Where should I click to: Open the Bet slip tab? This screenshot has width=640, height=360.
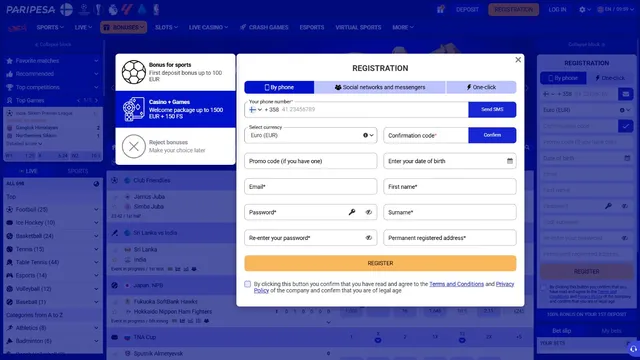(562, 331)
